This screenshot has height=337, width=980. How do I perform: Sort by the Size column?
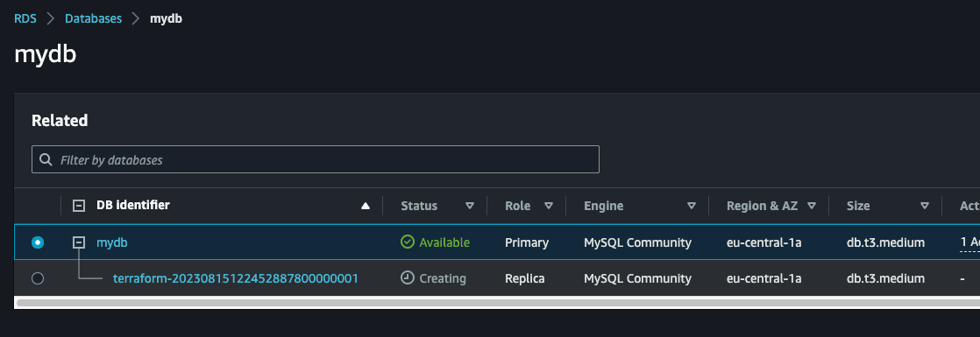click(x=925, y=206)
